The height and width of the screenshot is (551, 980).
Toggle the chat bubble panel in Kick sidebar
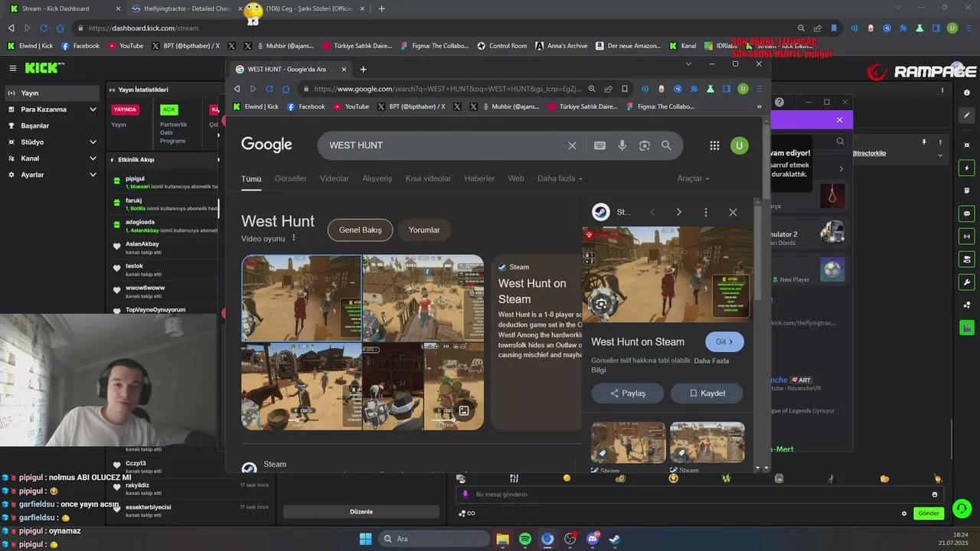click(967, 214)
